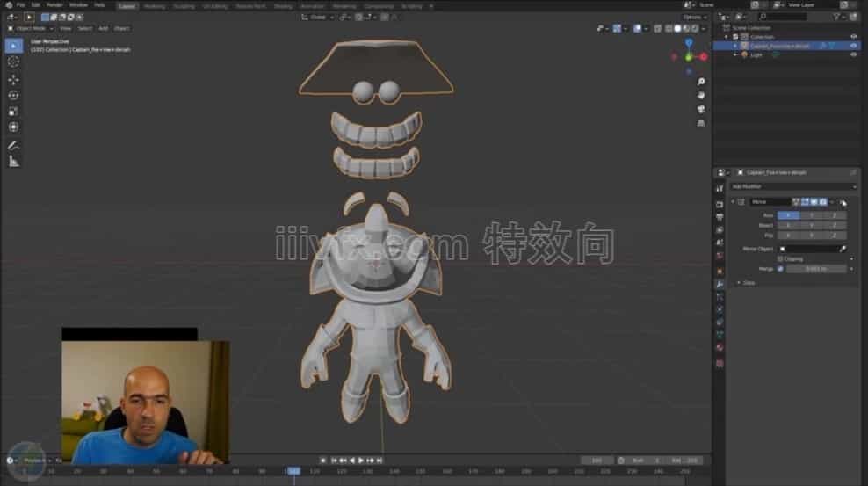Viewport: 868px width, 486px height.
Task: Select the Scale tool in the left toolbar
Action: click(x=13, y=112)
